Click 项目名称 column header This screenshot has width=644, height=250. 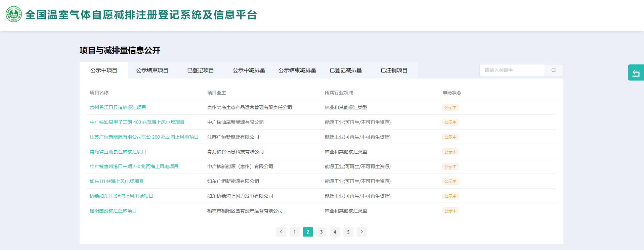point(99,93)
